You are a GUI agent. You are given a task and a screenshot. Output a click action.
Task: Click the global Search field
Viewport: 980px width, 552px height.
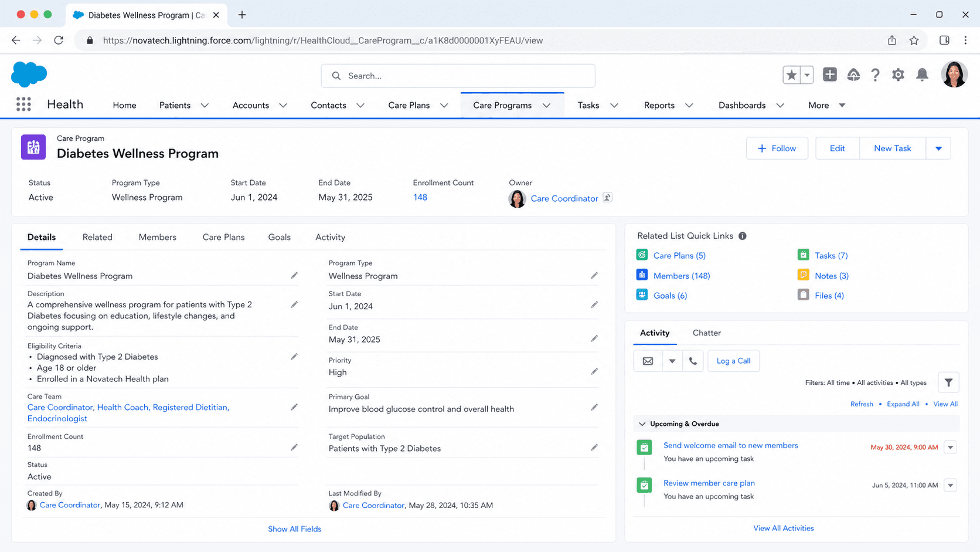(x=458, y=76)
